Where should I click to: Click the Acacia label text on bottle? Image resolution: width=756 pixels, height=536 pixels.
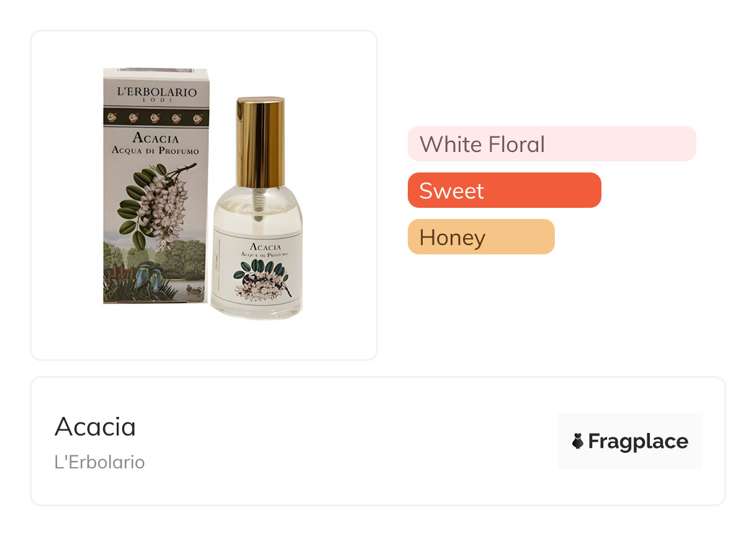pos(258,246)
